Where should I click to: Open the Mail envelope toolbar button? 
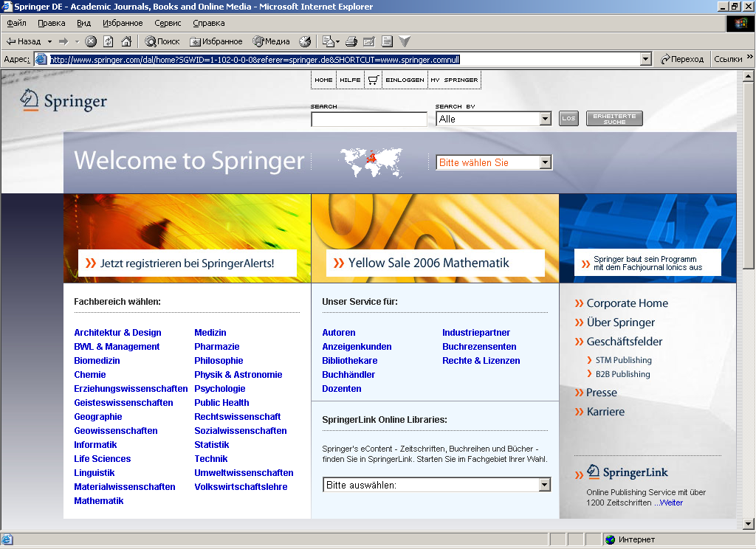tap(329, 41)
